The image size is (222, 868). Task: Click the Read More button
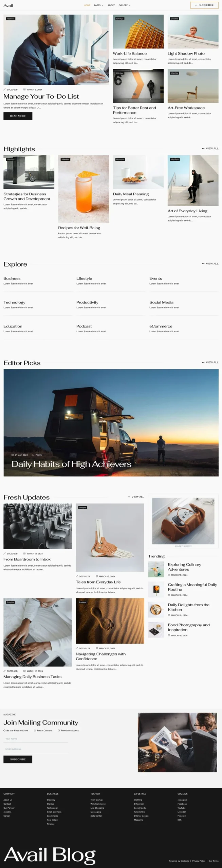coord(18,116)
